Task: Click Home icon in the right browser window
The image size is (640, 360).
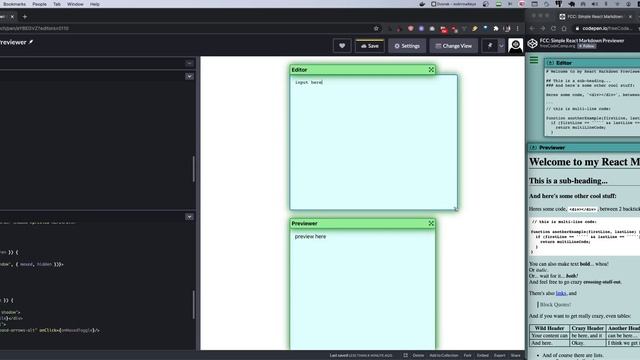Action: click(x=564, y=29)
